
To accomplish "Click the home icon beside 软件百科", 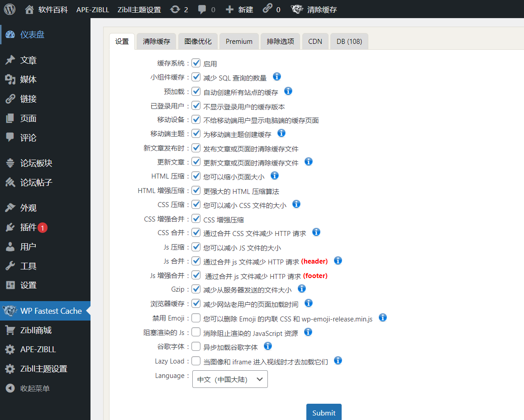I will (x=29, y=9).
